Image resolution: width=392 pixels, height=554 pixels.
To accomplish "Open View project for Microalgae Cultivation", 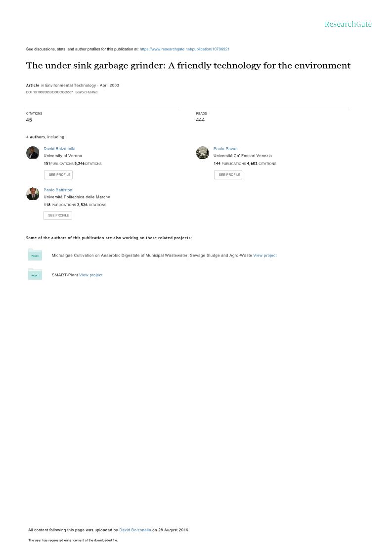I will [265, 256].
